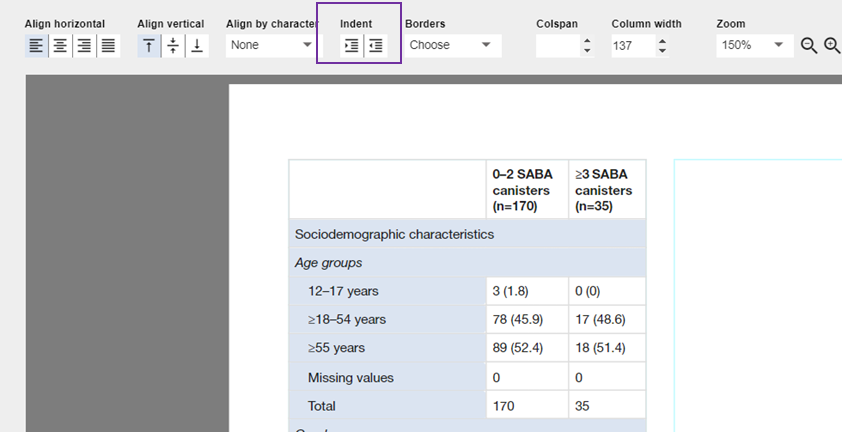Select the 'Age groups' row

[x=468, y=263]
